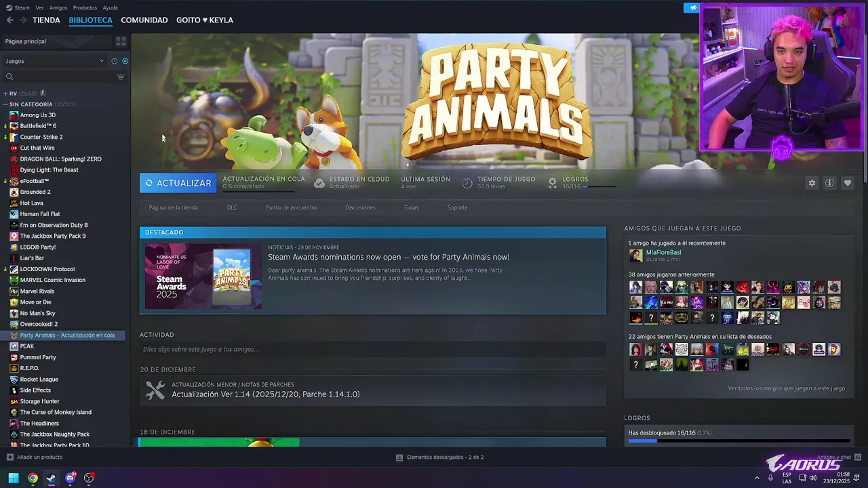Open library advanced filters icon
The height and width of the screenshot is (488, 868).
[121, 77]
